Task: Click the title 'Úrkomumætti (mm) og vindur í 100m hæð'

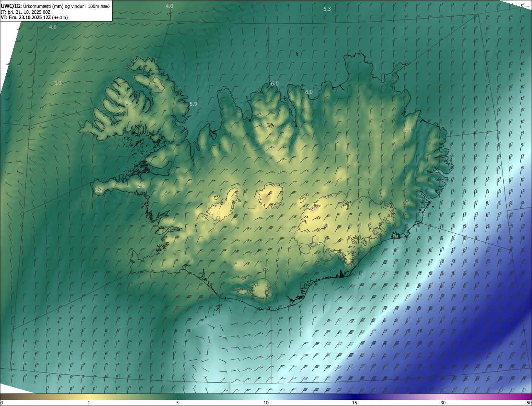Action: (x=66, y=6)
